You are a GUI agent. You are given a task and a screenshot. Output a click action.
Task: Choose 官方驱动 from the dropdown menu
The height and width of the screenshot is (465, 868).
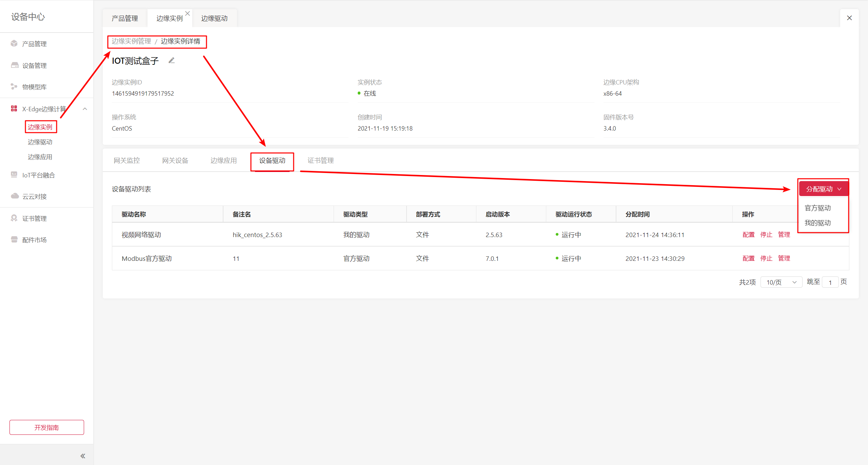tap(817, 208)
